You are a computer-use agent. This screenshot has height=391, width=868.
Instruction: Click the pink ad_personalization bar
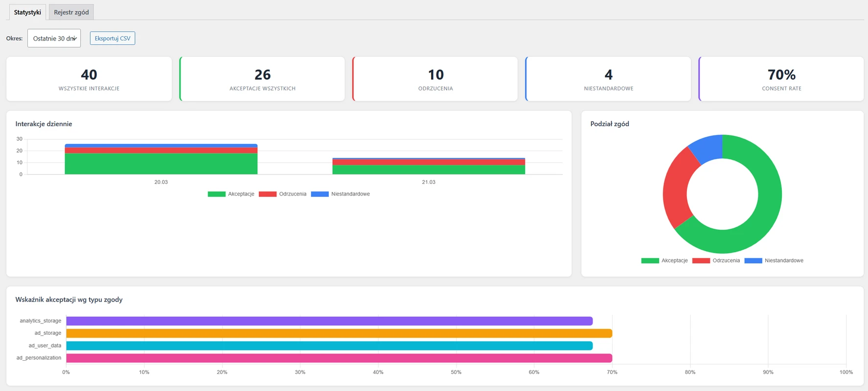pos(339,358)
